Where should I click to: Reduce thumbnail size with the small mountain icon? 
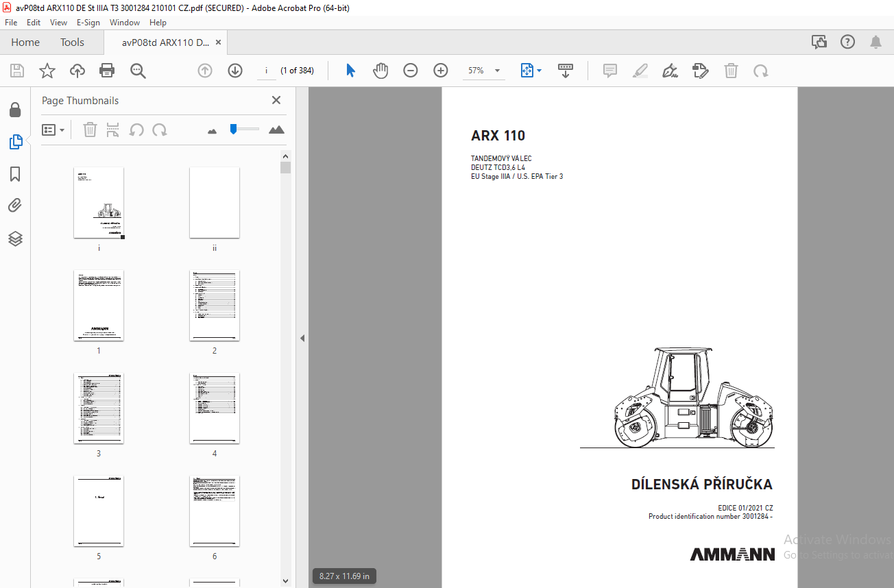tap(212, 130)
